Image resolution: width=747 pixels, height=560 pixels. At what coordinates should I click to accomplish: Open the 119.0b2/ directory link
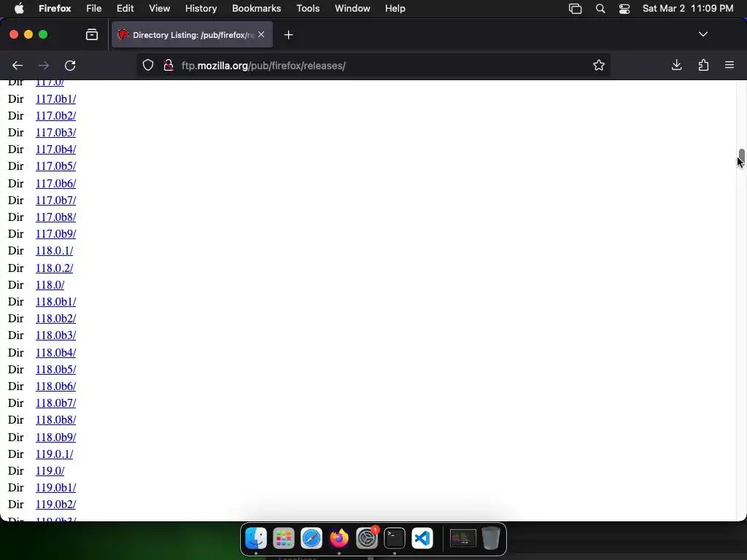point(55,505)
